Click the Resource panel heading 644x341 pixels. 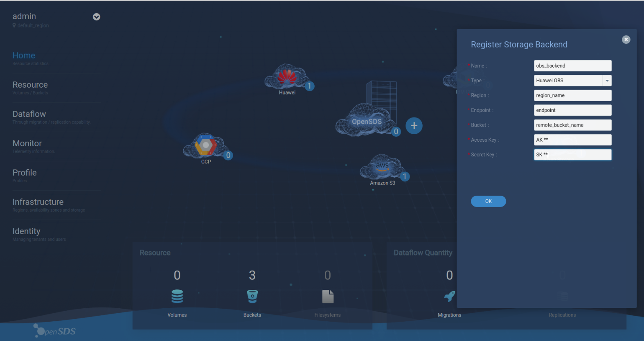[155, 253]
